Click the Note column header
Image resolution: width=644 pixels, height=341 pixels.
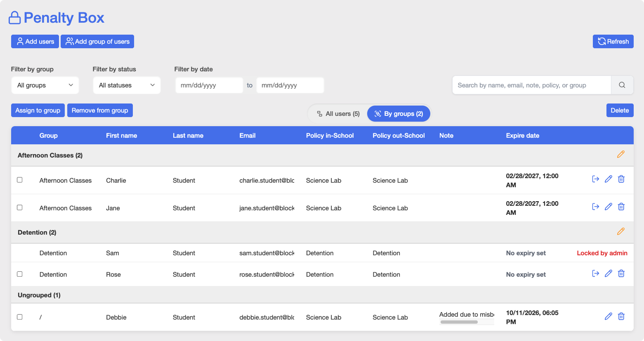pos(446,136)
